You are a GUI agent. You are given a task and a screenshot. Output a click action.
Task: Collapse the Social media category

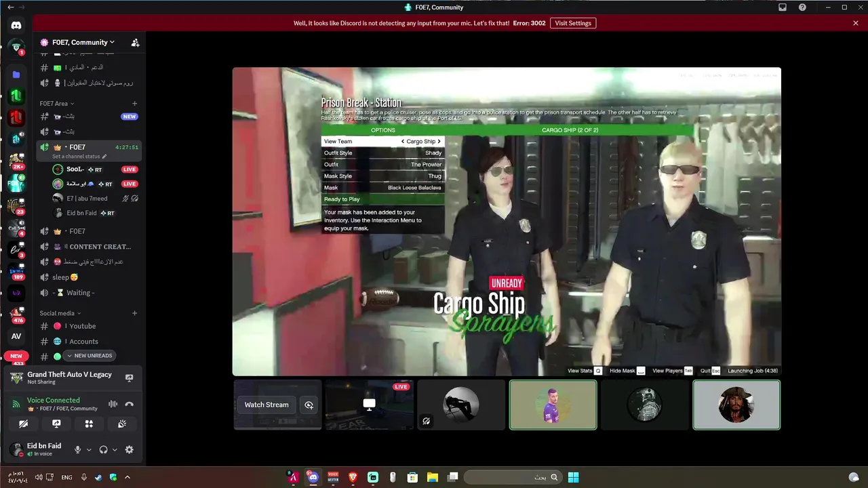[60, 313]
